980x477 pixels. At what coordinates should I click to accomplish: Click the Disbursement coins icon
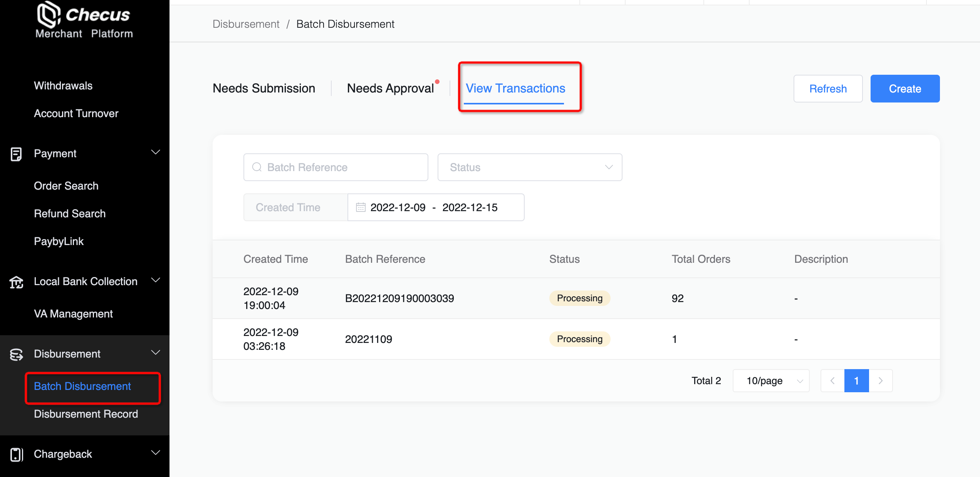(x=16, y=354)
